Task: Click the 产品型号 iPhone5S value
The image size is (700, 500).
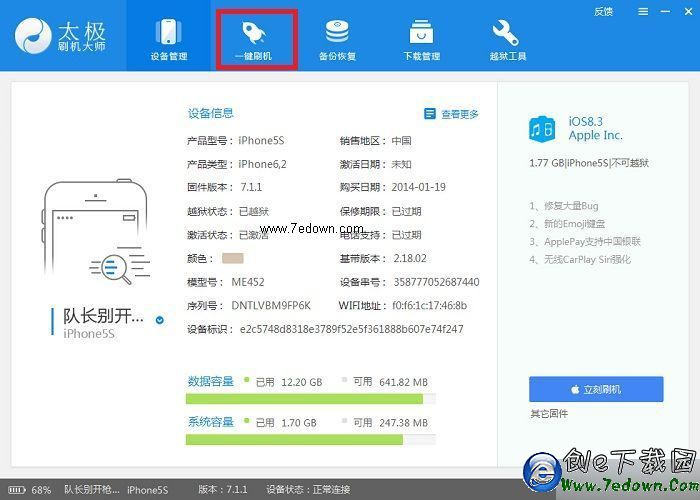Action: click(x=261, y=141)
